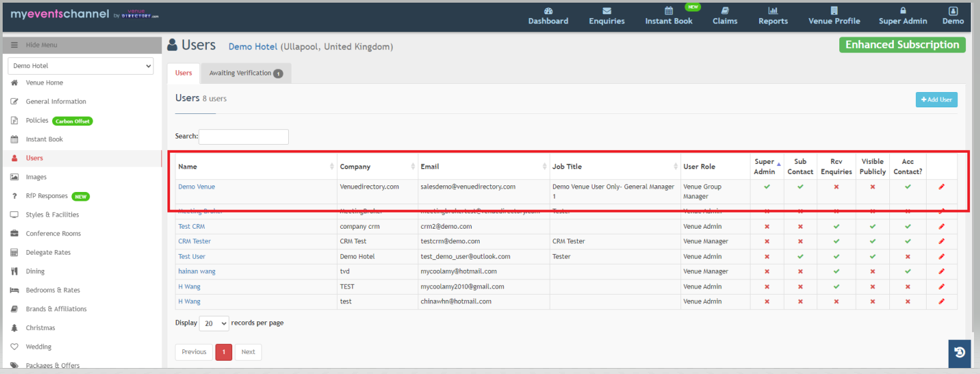This screenshot has height=374, width=980.
Task: Edit the Demo Venue user pencil icon
Action: coord(941,187)
